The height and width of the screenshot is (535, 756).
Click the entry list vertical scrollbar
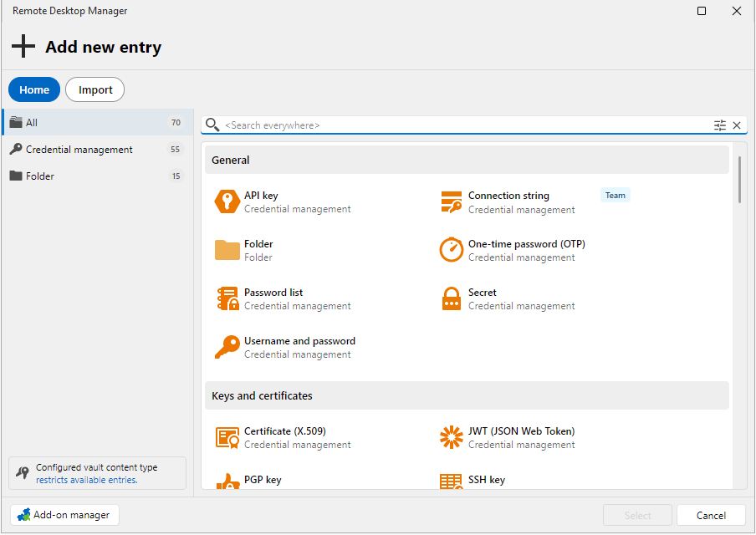[739, 179]
